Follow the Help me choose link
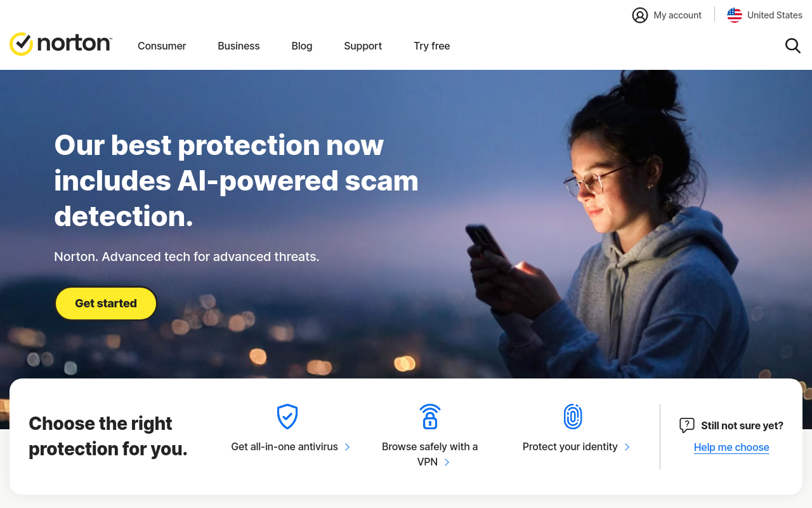This screenshot has width=812, height=508. click(731, 447)
